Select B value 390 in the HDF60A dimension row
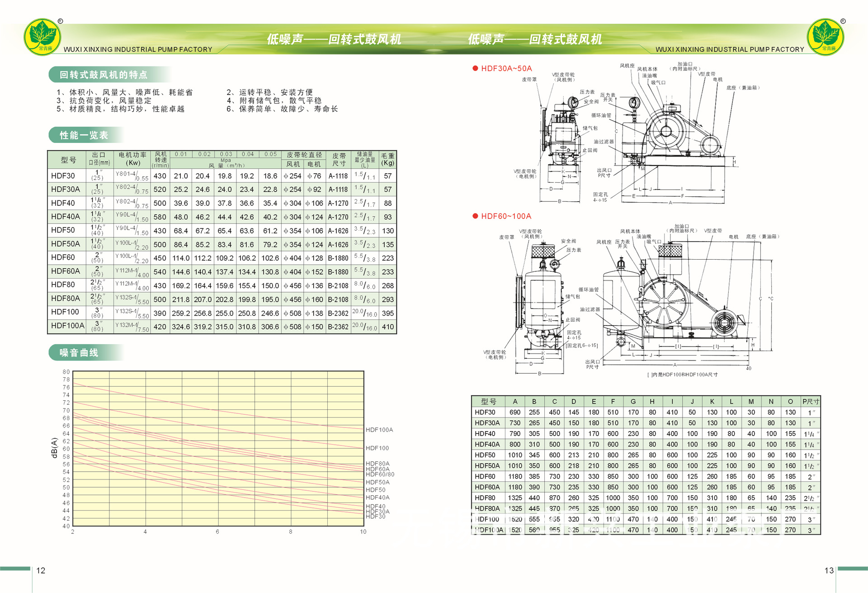This screenshot has width=868, height=593. pos(534,487)
